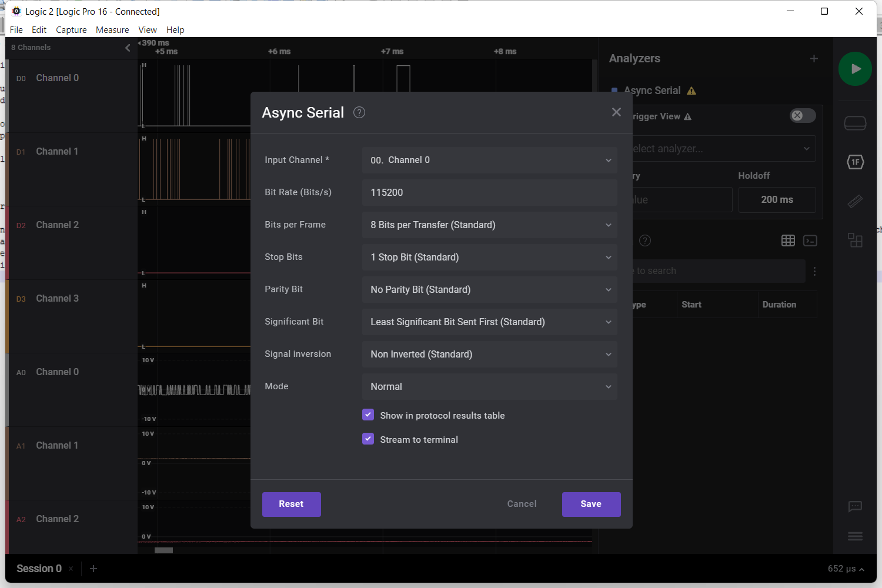Open the Measure menu
Viewport: 882px width, 588px height.
[x=112, y=30]
